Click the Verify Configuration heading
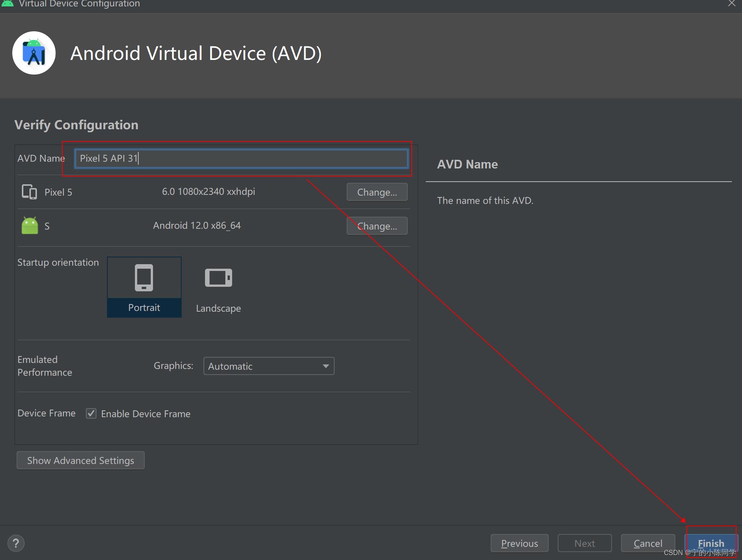The image size is (742, 560). 76,125
